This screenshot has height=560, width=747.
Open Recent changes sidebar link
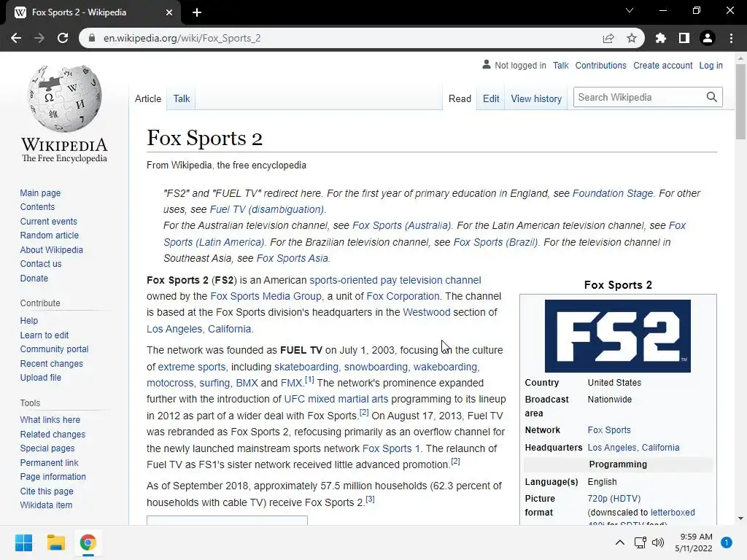[52, 363]
